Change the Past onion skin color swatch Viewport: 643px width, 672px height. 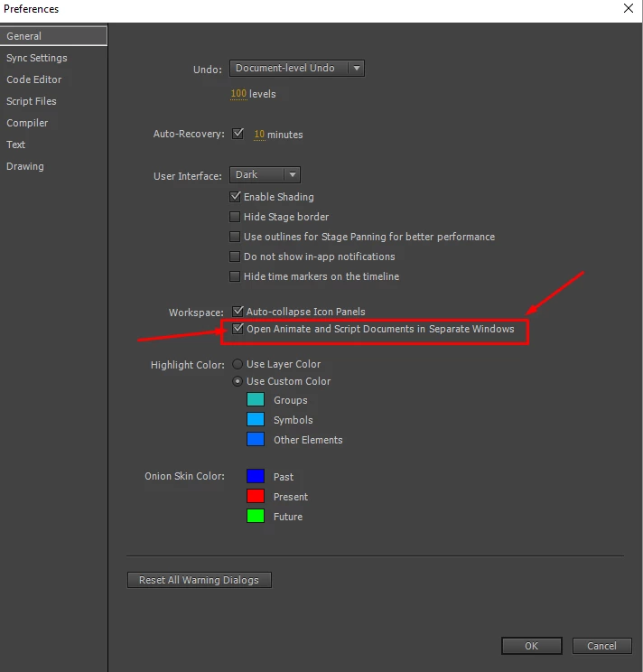pyautogui.click(x=256, y=476)
